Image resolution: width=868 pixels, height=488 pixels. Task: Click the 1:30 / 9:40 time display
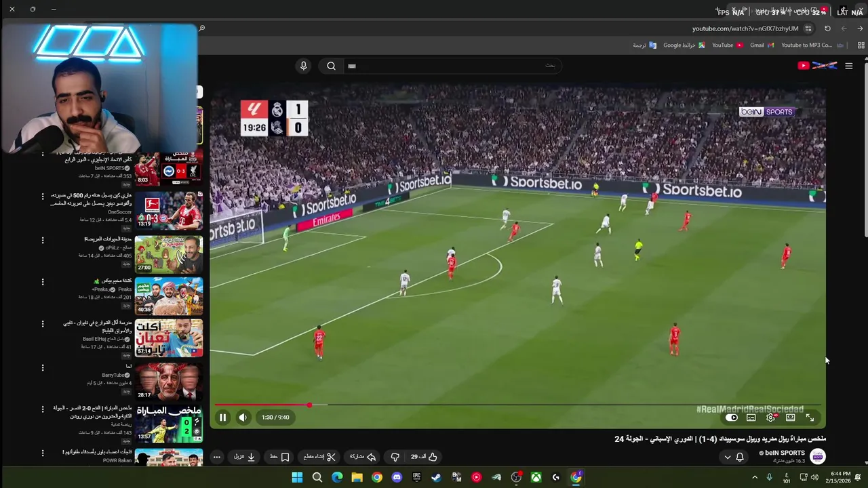point(275,418)
